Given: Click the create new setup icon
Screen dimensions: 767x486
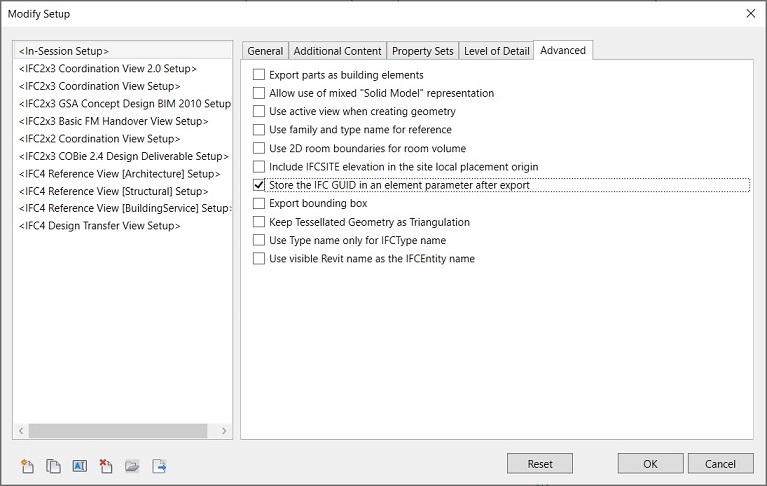Looking at the screenshot, I should pos(27,466).
